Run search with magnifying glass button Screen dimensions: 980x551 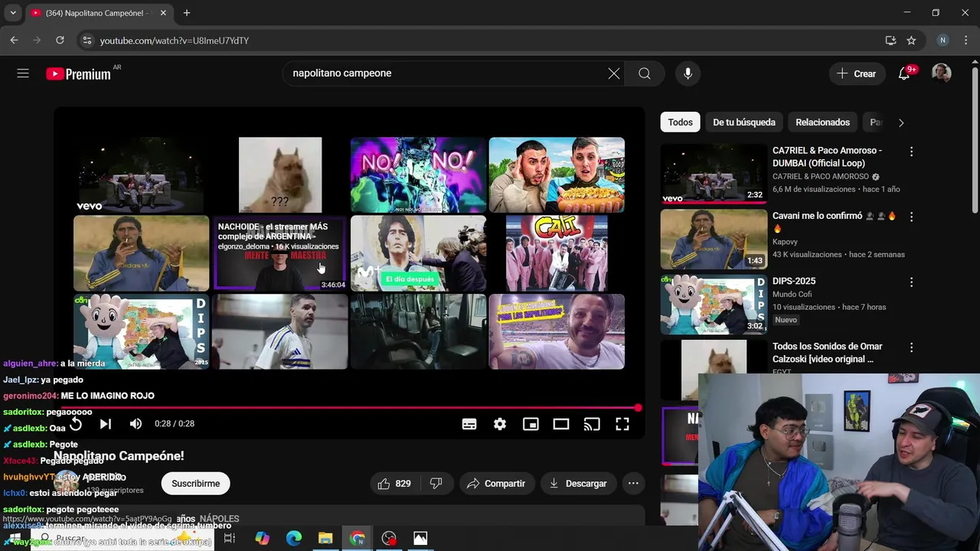click(x=645, y=73)
